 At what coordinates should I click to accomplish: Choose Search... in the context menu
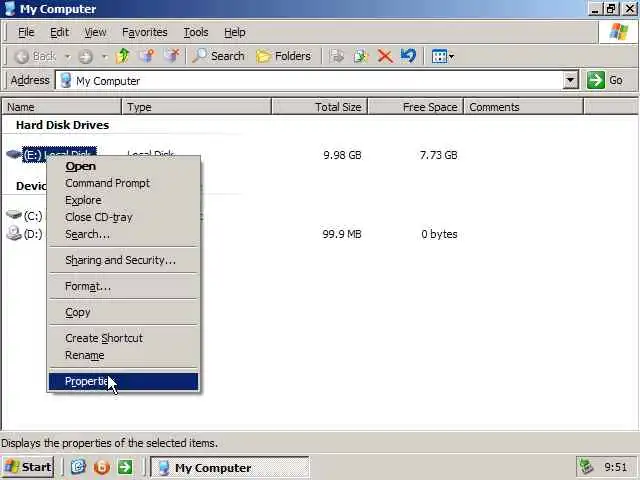[123, 234]
